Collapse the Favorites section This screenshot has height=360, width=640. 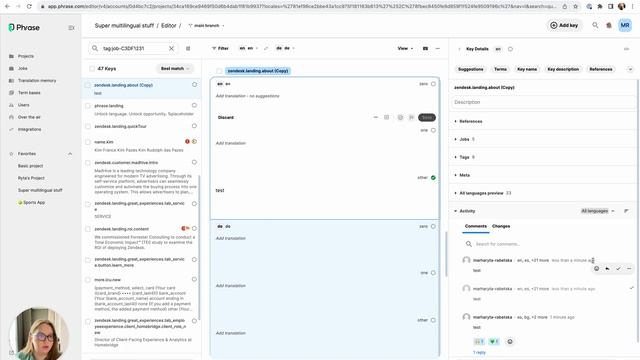click(70, 154)
